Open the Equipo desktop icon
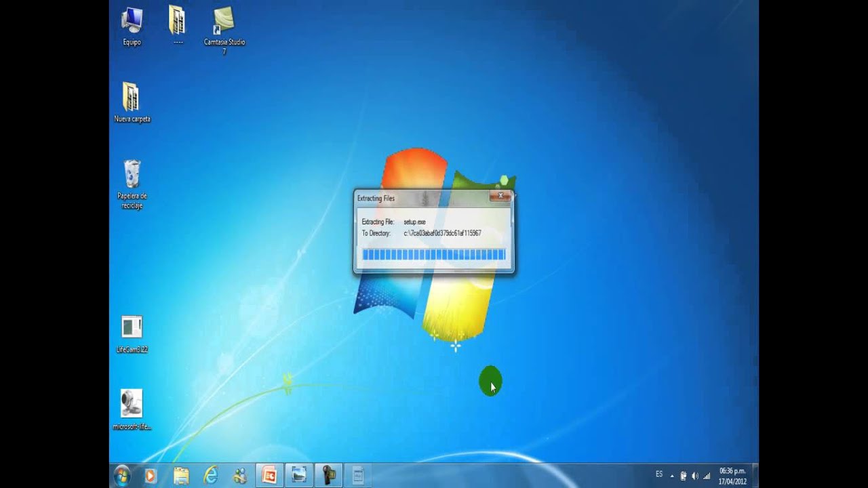The image size is (868, 488). [132, 26]
